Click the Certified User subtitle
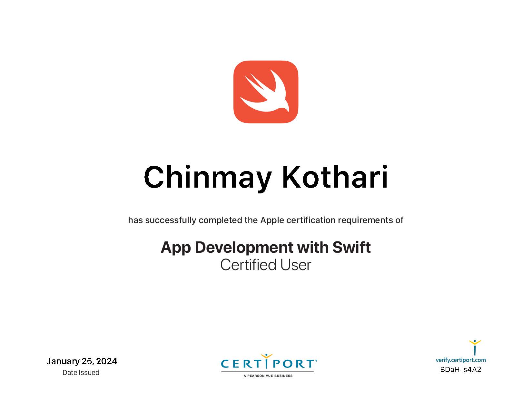This screenshot has height=411, width=532. (265, 265)
